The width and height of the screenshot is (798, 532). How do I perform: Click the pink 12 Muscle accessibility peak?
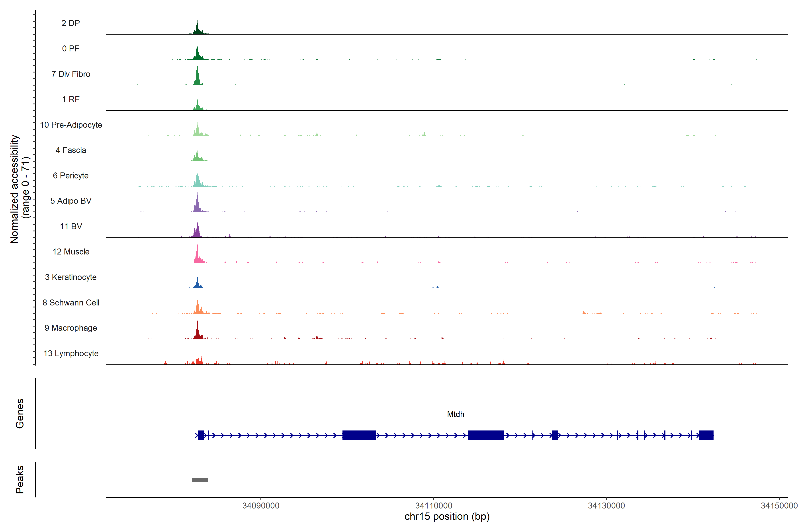tap(198, 257)
